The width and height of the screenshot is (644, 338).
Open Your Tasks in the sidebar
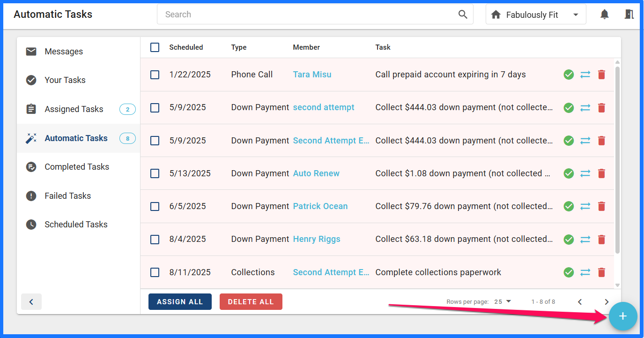[x=78, y=80]
